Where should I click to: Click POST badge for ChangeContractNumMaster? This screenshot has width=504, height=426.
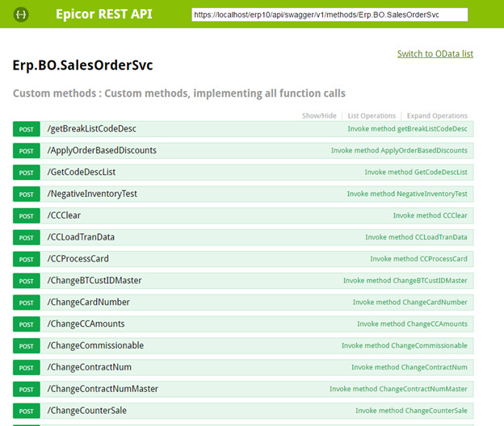[27, 389]
